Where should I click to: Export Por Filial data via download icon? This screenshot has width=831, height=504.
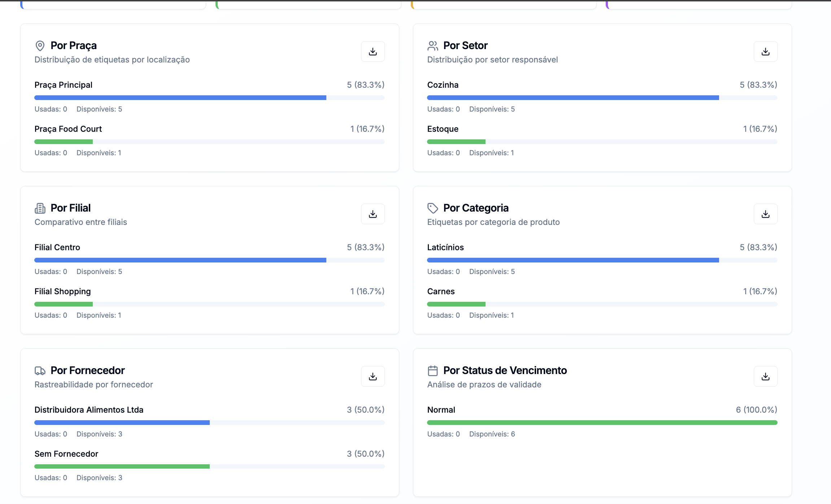[x=373, y=214]
